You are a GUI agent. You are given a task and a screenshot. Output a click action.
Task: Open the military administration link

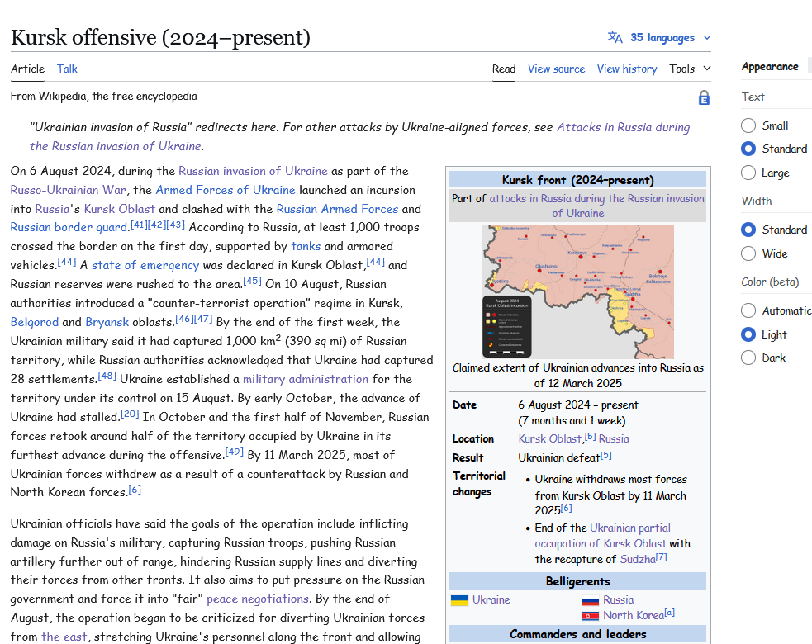[x=306, y=379]
